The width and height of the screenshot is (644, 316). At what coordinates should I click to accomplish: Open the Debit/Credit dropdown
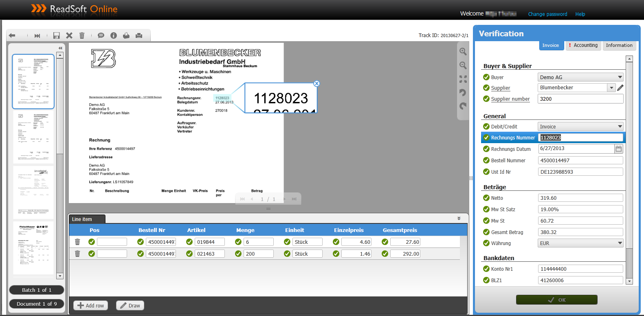coord(580,126)
